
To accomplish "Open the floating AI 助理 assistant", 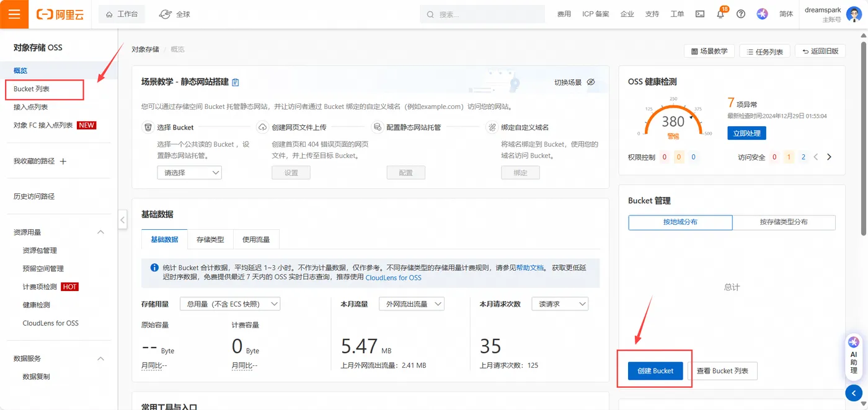I will 854,355.
